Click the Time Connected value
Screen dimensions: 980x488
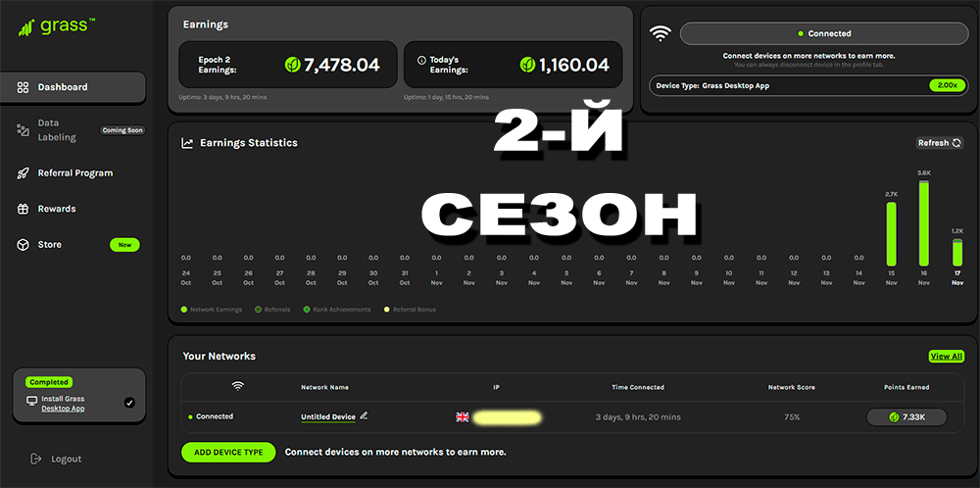click(638, 416)
